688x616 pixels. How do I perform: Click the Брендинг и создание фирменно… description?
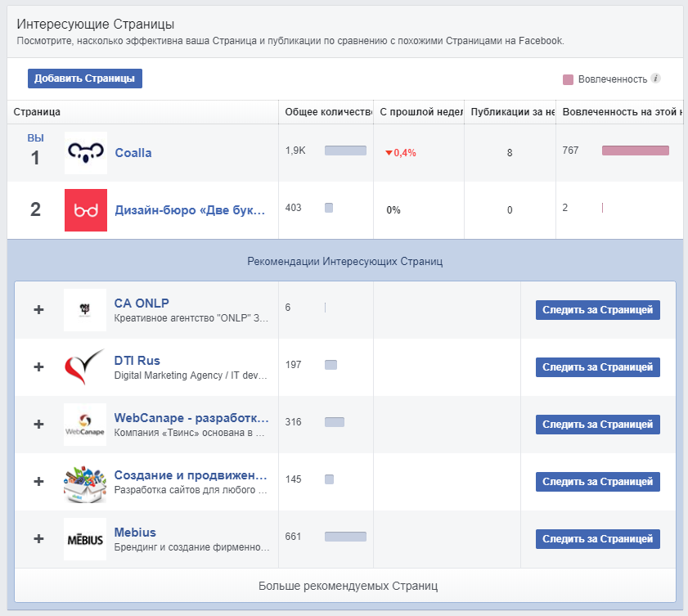191,547
